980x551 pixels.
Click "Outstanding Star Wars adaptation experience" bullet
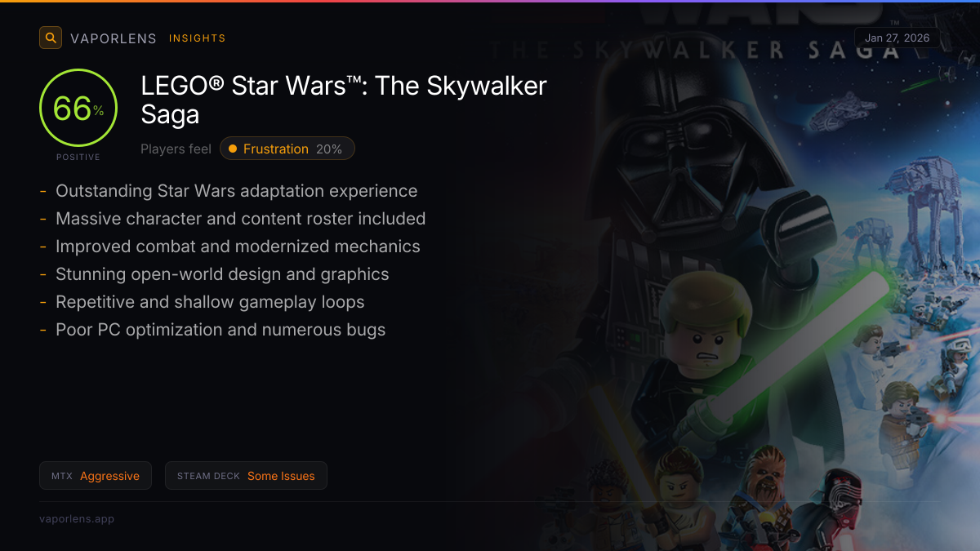236,191
